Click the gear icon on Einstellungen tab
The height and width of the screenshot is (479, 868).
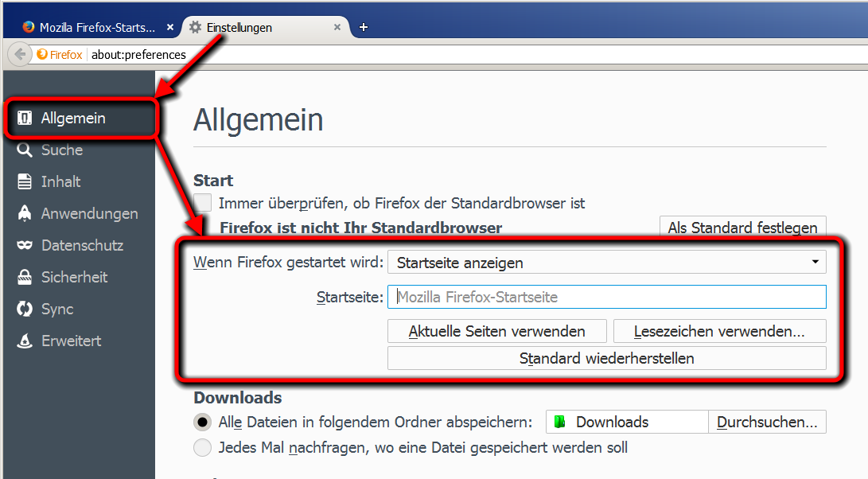pyautogui.click(x=195, y=27)
